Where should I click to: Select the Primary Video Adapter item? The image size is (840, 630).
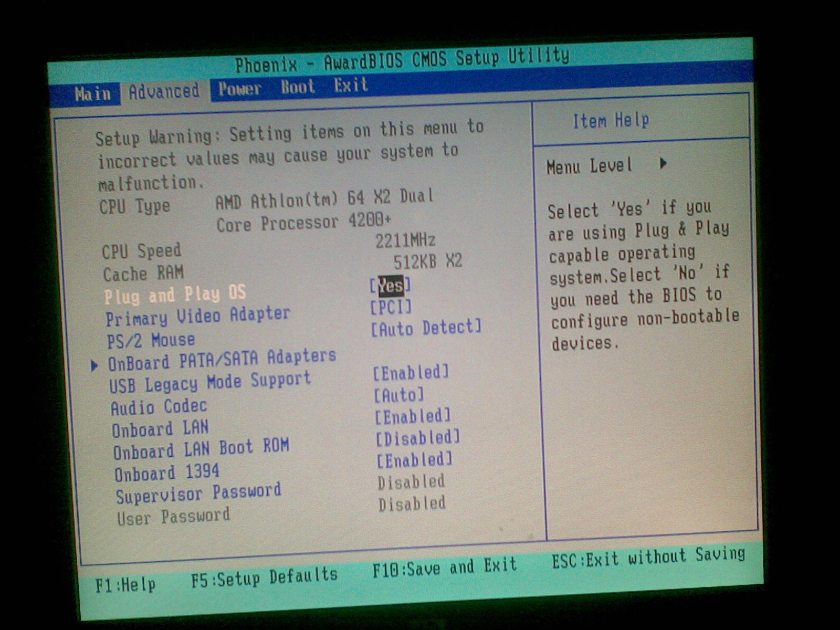tap(197, 316)
